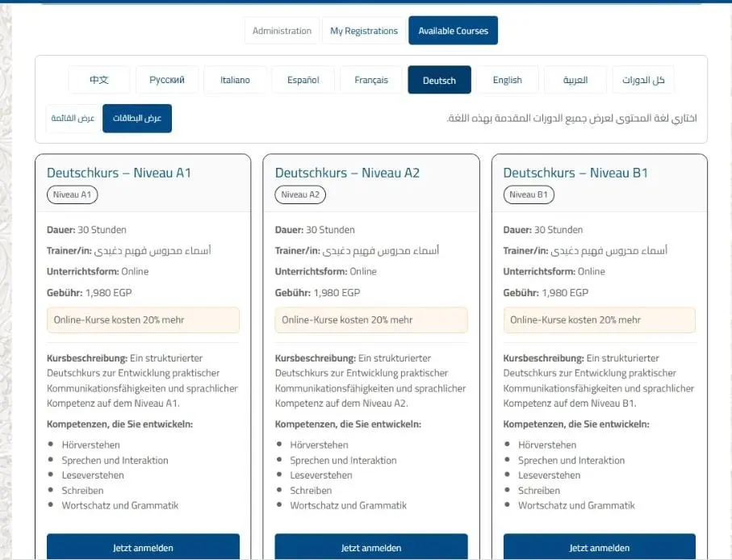Viewport: 732px width, 560px height.
Task: Switch to list view عرض القائمة
Action: point(73,118)
